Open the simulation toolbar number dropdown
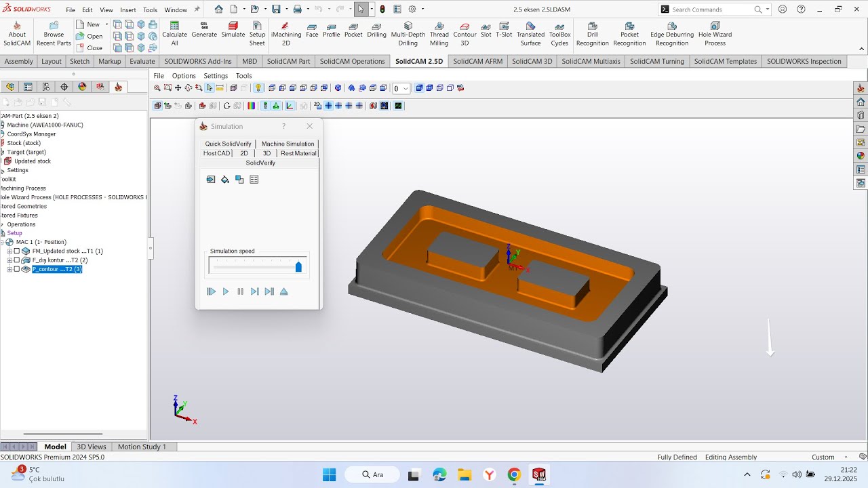868x488 pixels. (x=406, y=89)
